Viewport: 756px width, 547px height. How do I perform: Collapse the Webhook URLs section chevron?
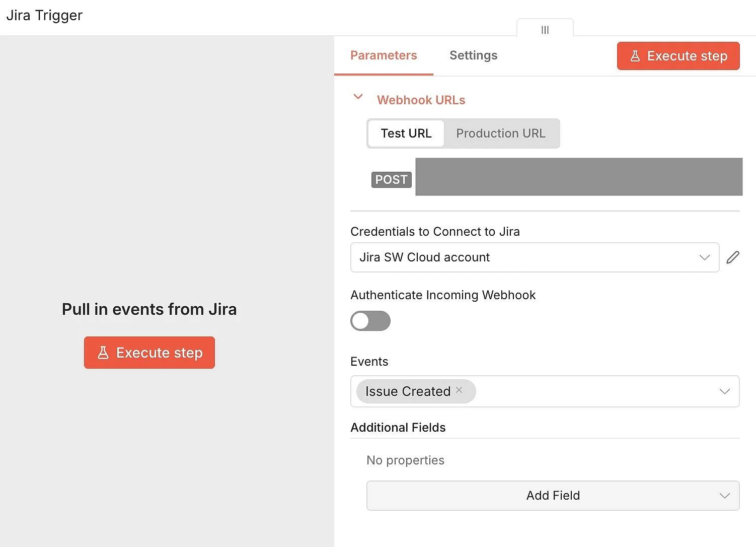pos(358,96)
